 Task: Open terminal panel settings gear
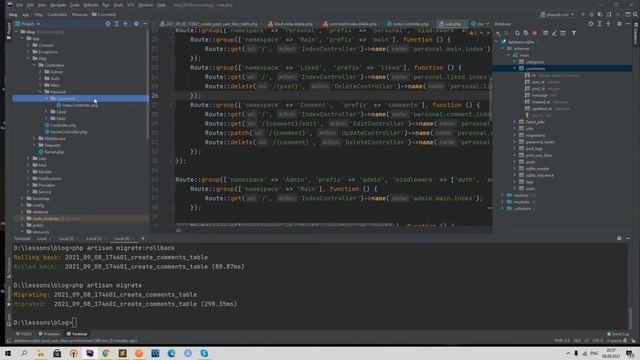click(x=619, y=238)
